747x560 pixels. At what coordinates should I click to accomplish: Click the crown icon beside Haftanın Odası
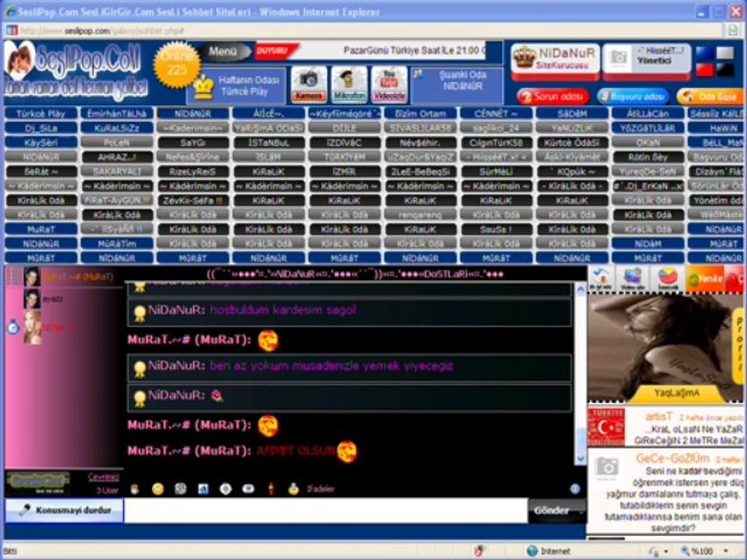pyautogui.click(x=204, y=87)
